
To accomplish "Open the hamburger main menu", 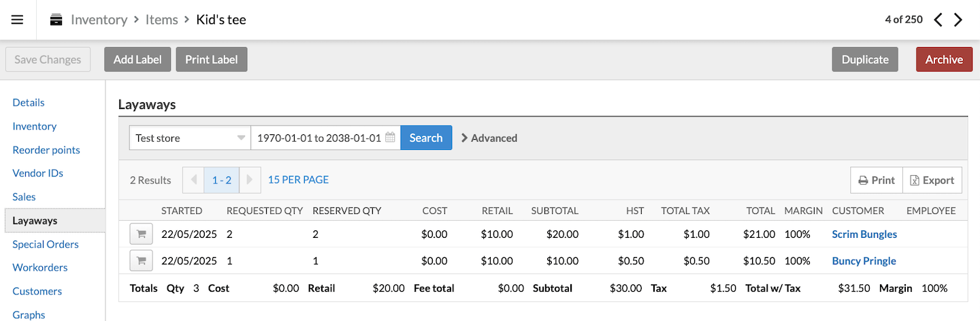I will click(18, 20).
